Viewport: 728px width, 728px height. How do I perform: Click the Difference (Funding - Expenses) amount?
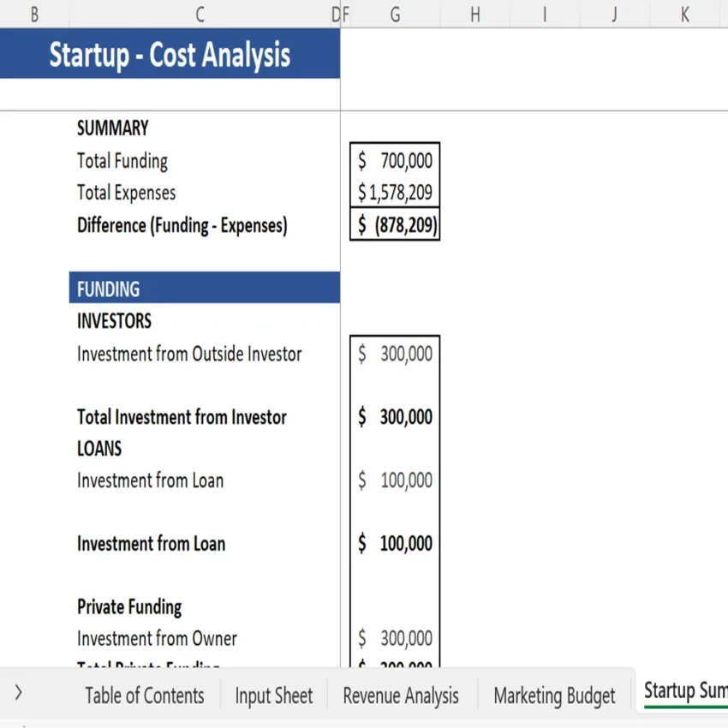click(395, 225)
